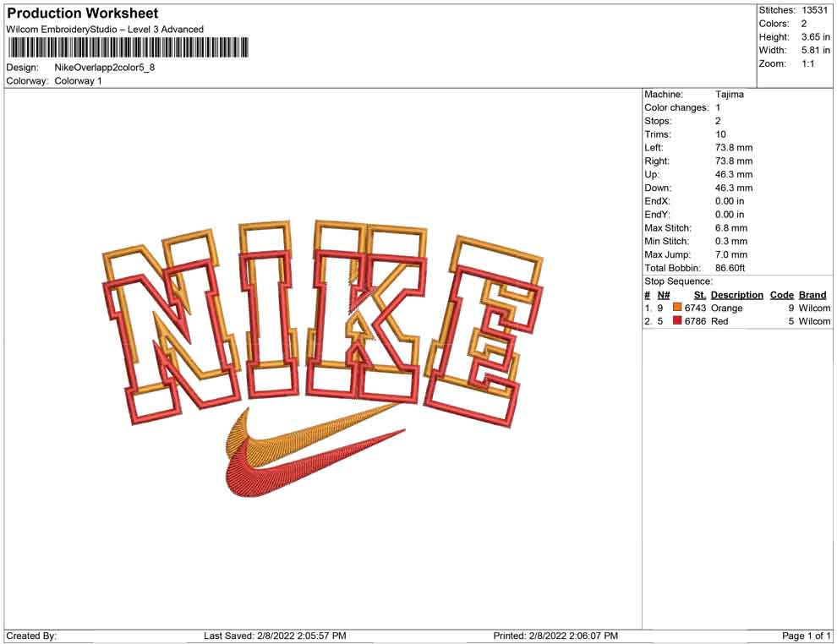Viewport: 837px width, 644px height.
Task: Click the '6786' thread number
Action: click(695, 321)
